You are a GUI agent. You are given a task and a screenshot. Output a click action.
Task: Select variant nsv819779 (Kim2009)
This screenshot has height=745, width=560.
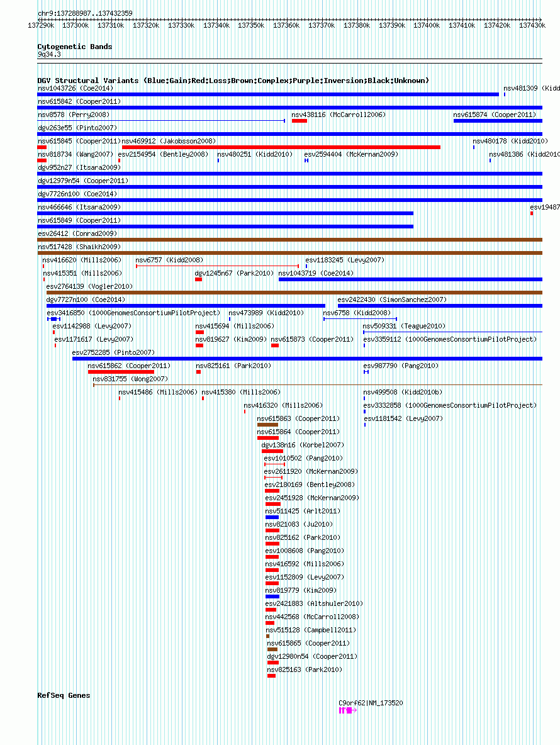(x=301, y=591)
